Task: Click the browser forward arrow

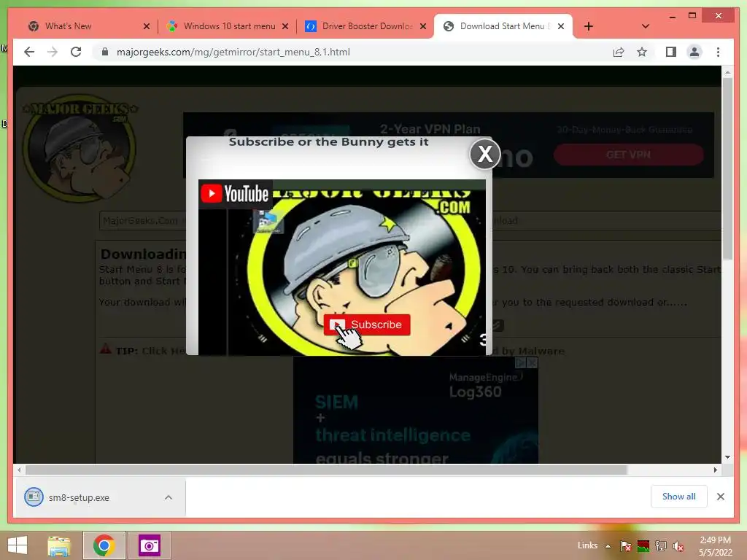Action: coord(53,52)
